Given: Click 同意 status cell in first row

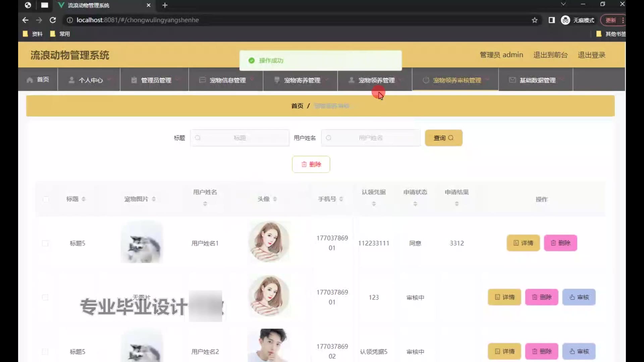Looking at the screenshot, I should [x=415, y=243].
